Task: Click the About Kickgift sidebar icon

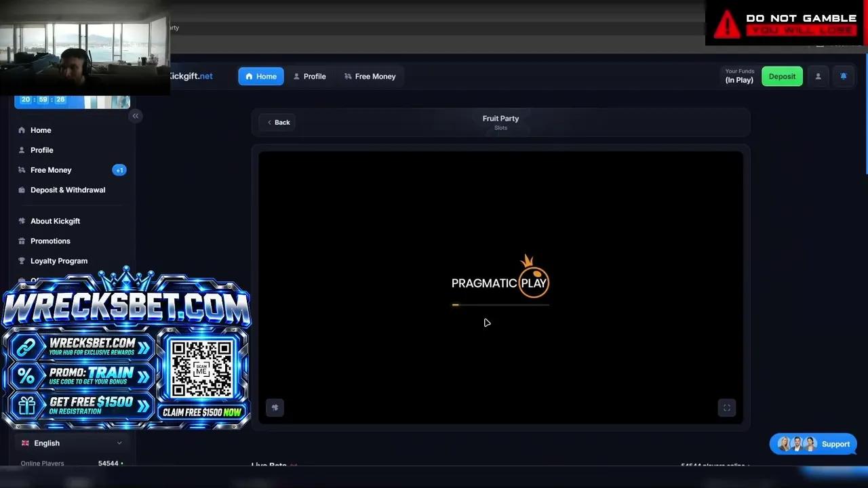Action: click(22, 221)
